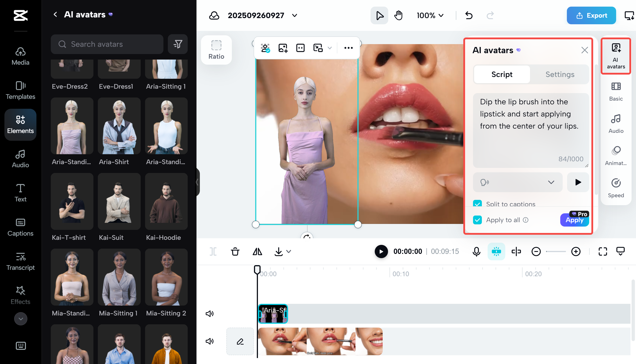The width and height of the screenshot is (636, 364).
Task: Open the voice selection dropdown
Action: click(x=517, y=182)
